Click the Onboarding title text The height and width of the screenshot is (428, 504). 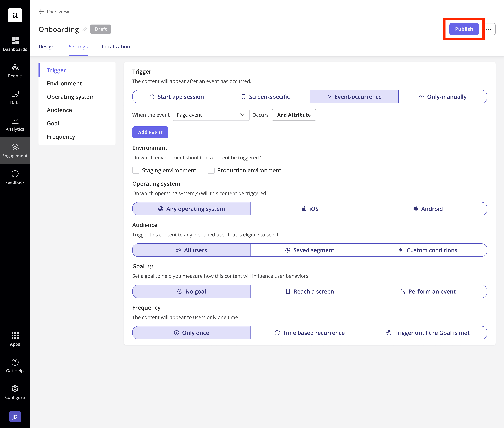(x=59, y=29)
